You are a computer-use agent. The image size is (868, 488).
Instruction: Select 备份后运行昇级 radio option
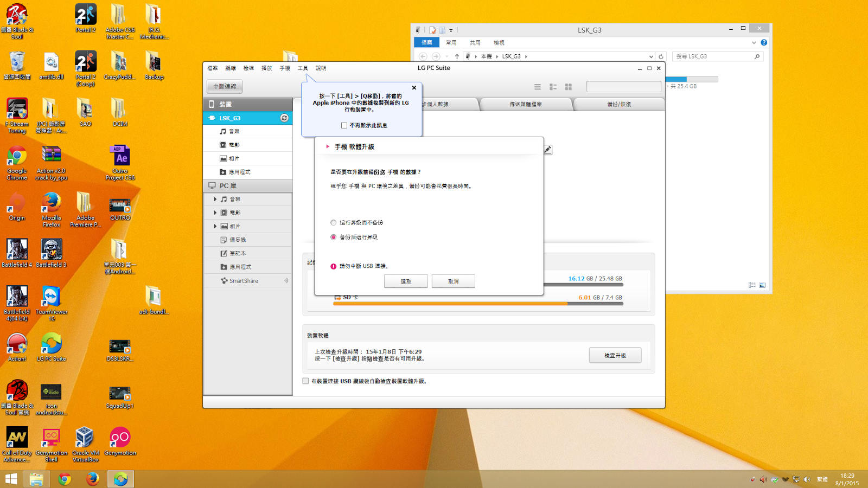point(333,237)
